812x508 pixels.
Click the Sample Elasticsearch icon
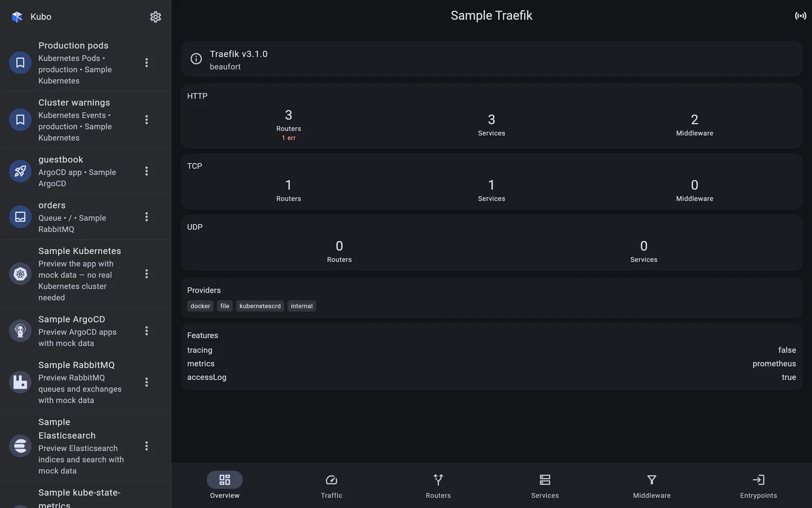(x=20, y=446)
